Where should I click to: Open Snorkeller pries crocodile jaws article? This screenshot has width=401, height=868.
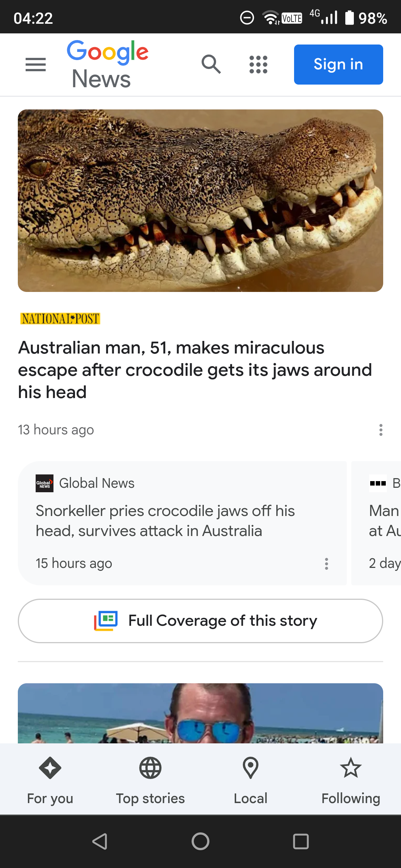165,521
